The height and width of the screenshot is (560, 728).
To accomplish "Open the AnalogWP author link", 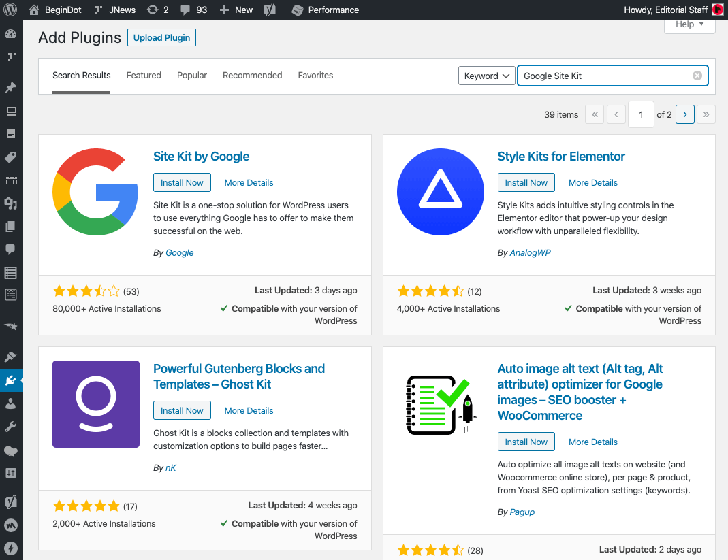I will [531, 253].
